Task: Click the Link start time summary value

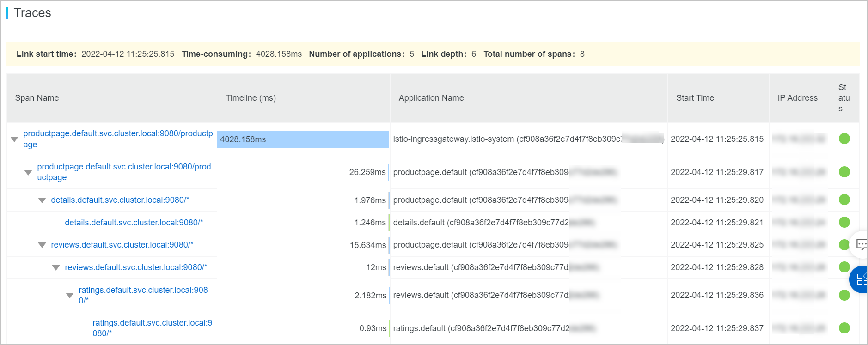Action: (x=128, y=54)
